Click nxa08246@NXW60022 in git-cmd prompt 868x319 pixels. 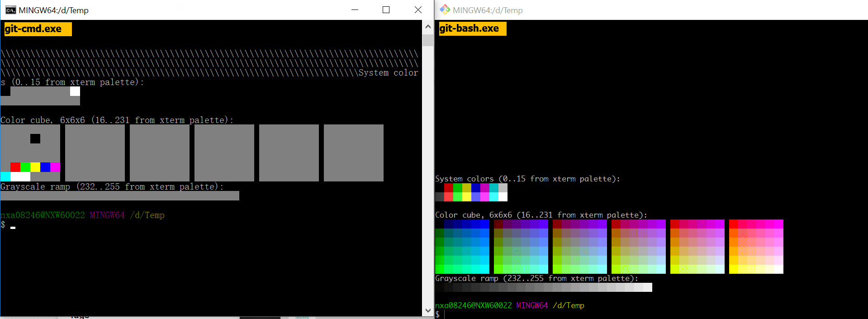pyautogui.click(x=43, y=215)
